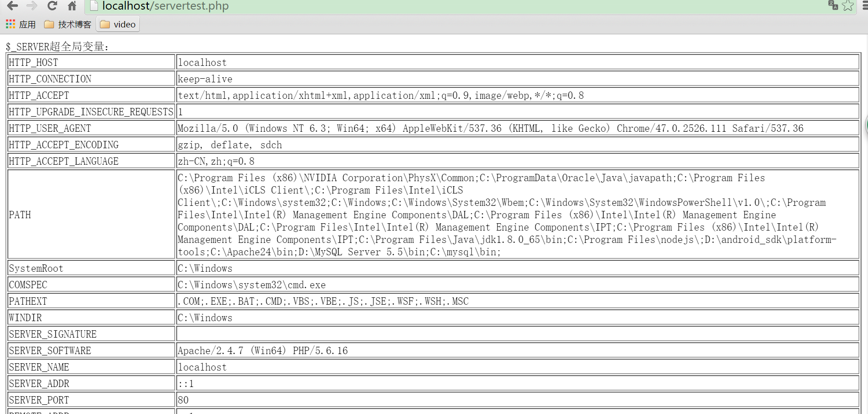Bookmark this page with the star

848,5
